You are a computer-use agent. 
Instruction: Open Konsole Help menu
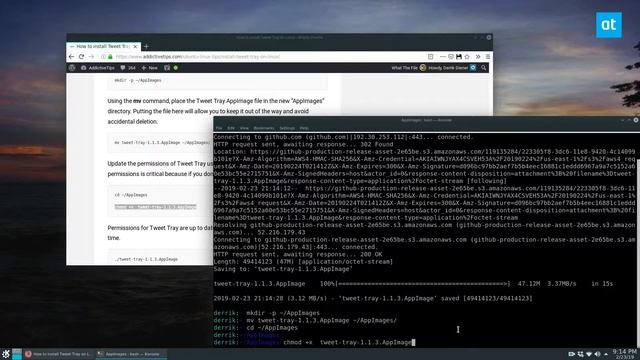pos(304,128)
